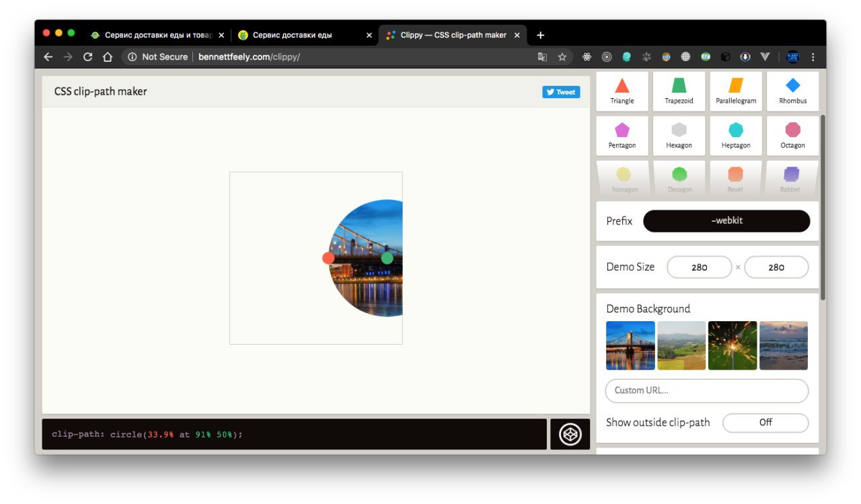Select the Bevel shape

click(x=735, y=179)
